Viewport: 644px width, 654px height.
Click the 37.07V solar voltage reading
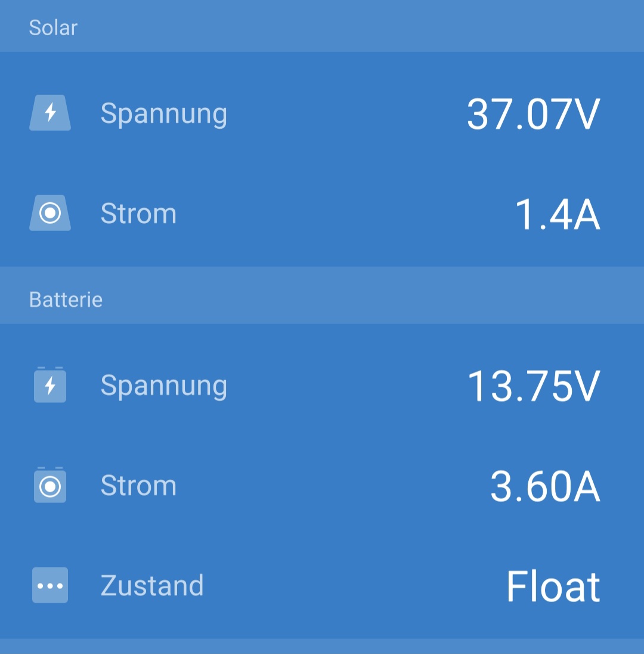532,114
